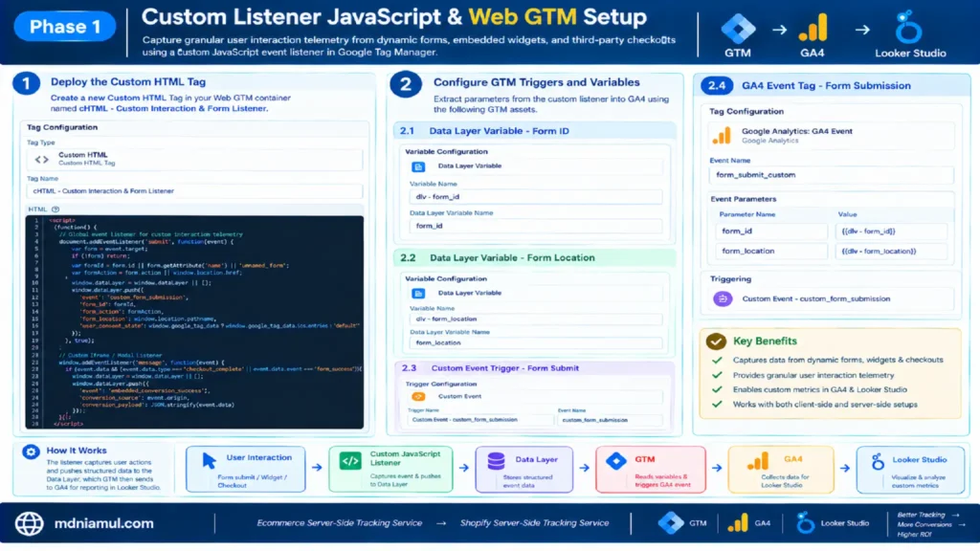
Task: Click the globe icon beside mdniamul.com
Action: 30,523
